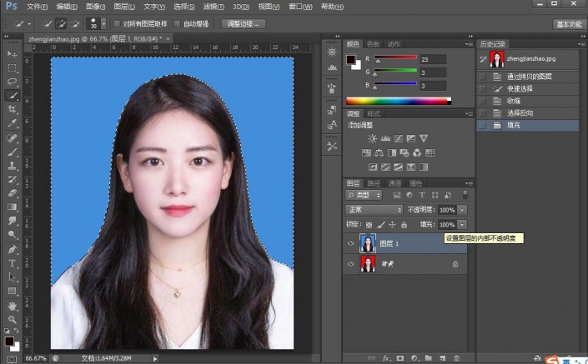
Task: Activate the Eyedropper tool
Action: point(13,122)
